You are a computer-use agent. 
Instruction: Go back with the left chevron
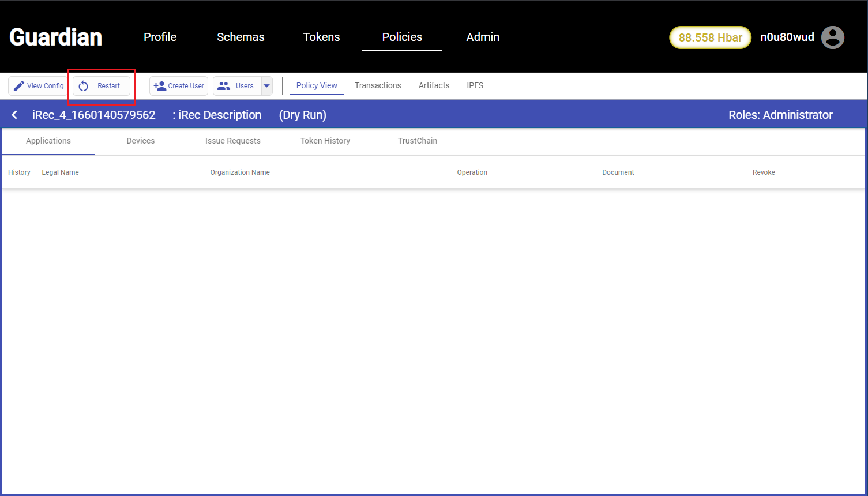coord(14,115)
